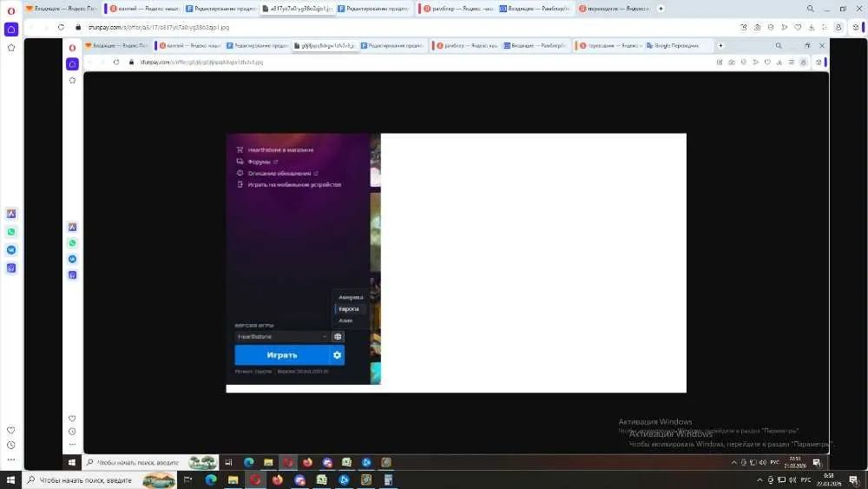868x489 pixels.
Task: Switch to the Входящие — Рамблер tab
Action: tap(535, 9)
